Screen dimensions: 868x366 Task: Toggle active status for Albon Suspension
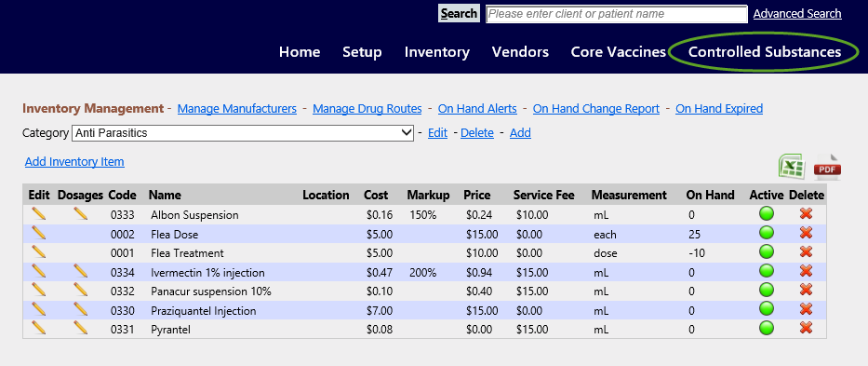pos(767,213)
